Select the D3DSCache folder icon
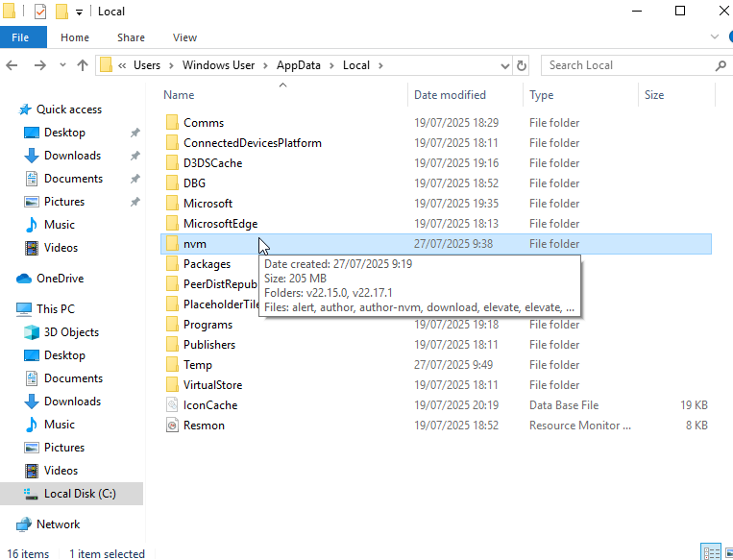The height and width of the screenshot is (560, 733). [x=172, y=162]
